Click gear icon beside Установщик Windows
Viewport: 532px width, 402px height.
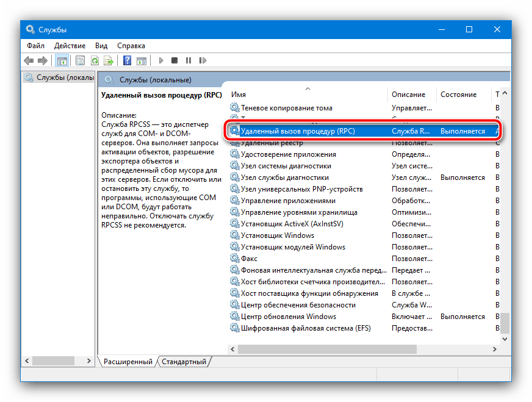tap(234, 235)
